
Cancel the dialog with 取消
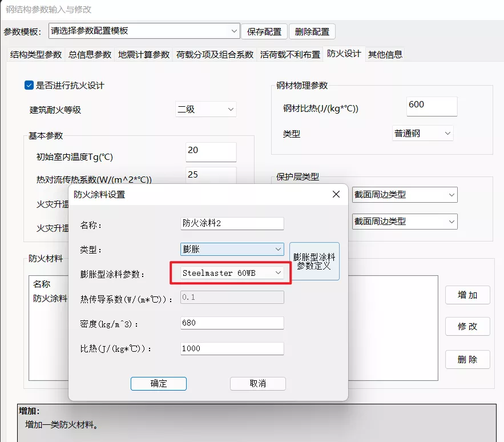(257, 383)
